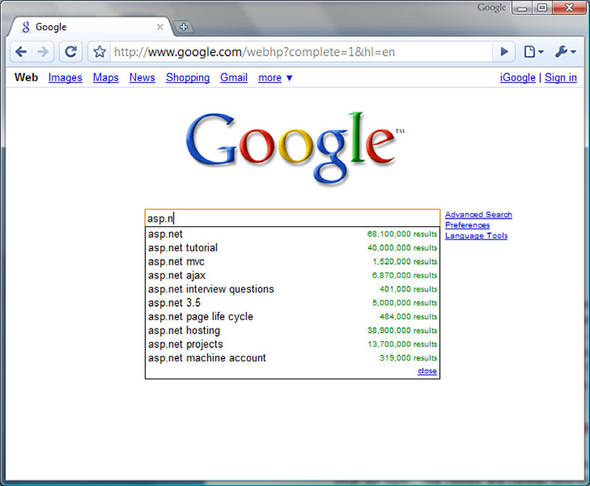Viewport: 590px width, 486px height.
Task: Go to Gmail from top navigation
Action: coord(234,77)
